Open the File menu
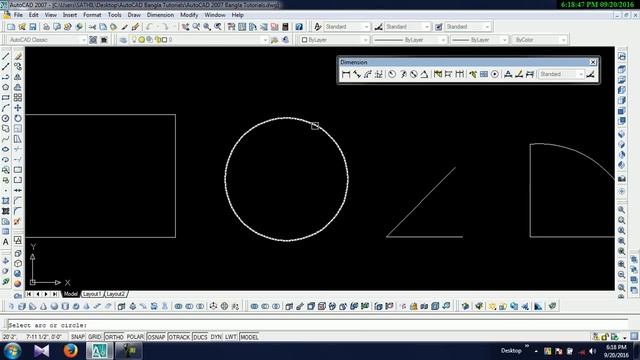640x360 pixels. [x=18, y=15]
